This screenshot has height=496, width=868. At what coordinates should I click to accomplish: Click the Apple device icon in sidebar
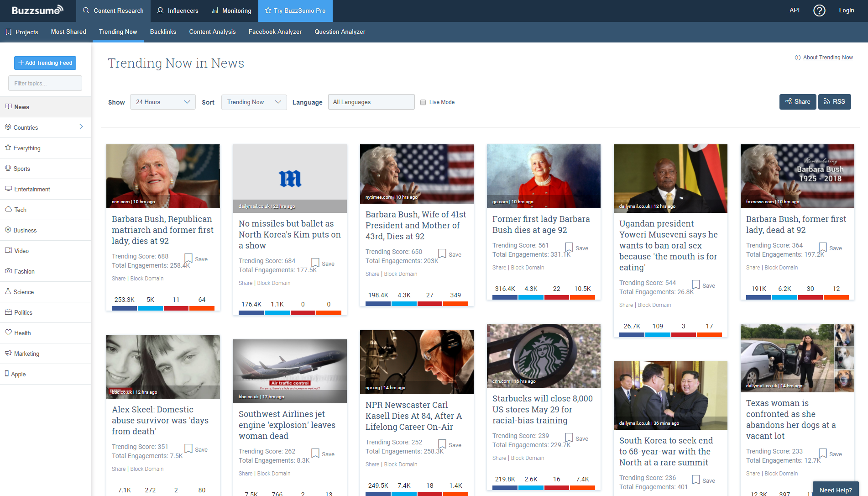pyautogui.click(x=7, y=374)
